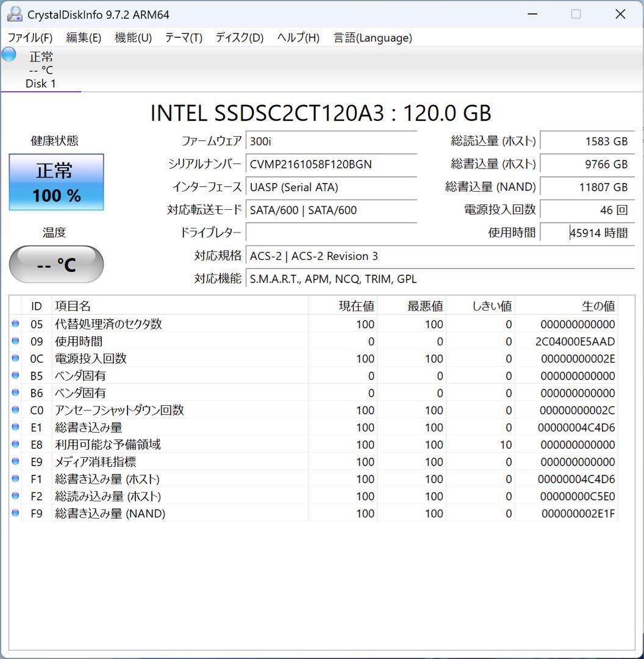Open the ディスク(D) menu

coord(238,37)
